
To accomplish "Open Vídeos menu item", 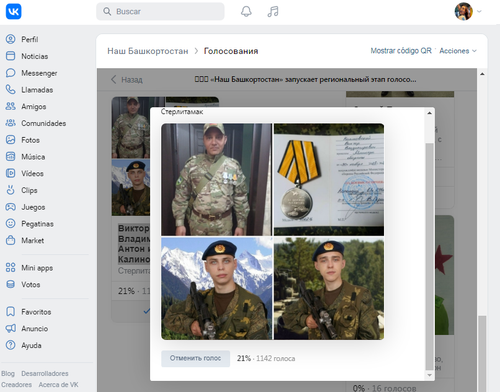I will (x=32, y=173).
